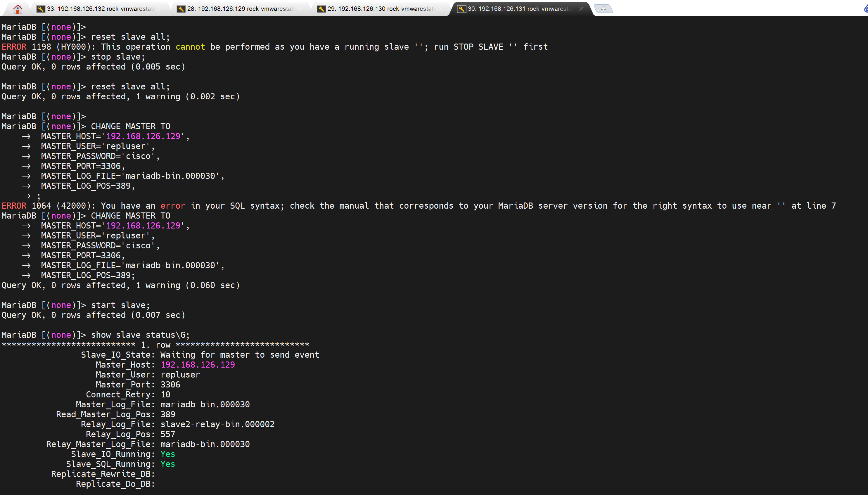Click wrench icon on the 192.168.126.132 tab
868x495 pixels.
point(41,9)
